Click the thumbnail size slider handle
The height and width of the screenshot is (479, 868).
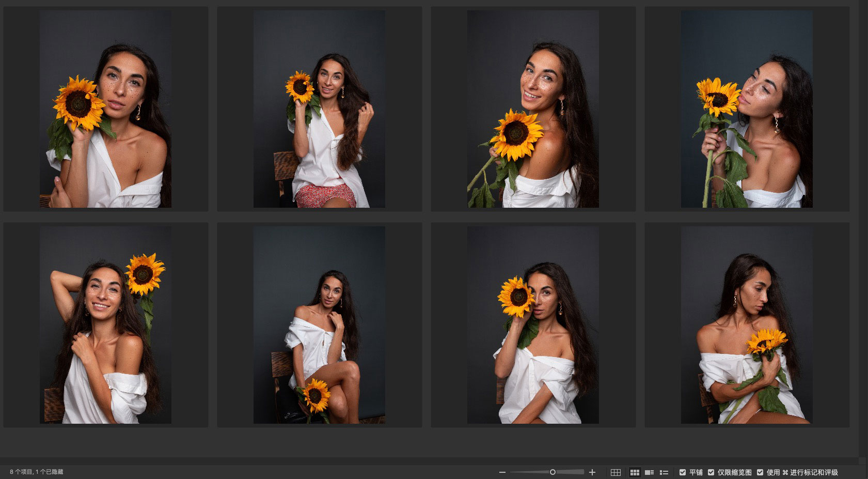(x=553, y=472)
